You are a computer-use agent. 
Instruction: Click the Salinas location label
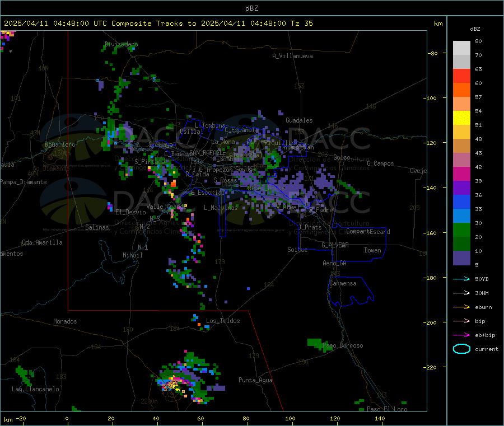97,227
